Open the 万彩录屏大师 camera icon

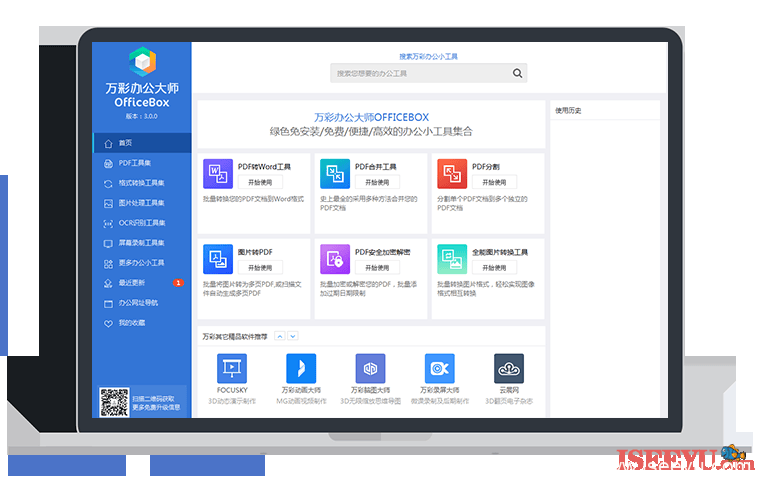pyautogui.click(x=440, y=368)
